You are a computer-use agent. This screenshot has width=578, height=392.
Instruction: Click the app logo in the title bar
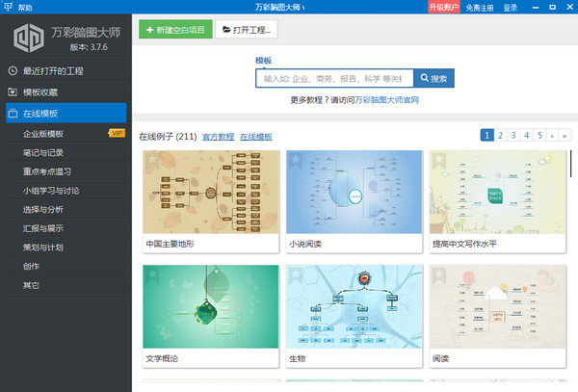[8, 7]
